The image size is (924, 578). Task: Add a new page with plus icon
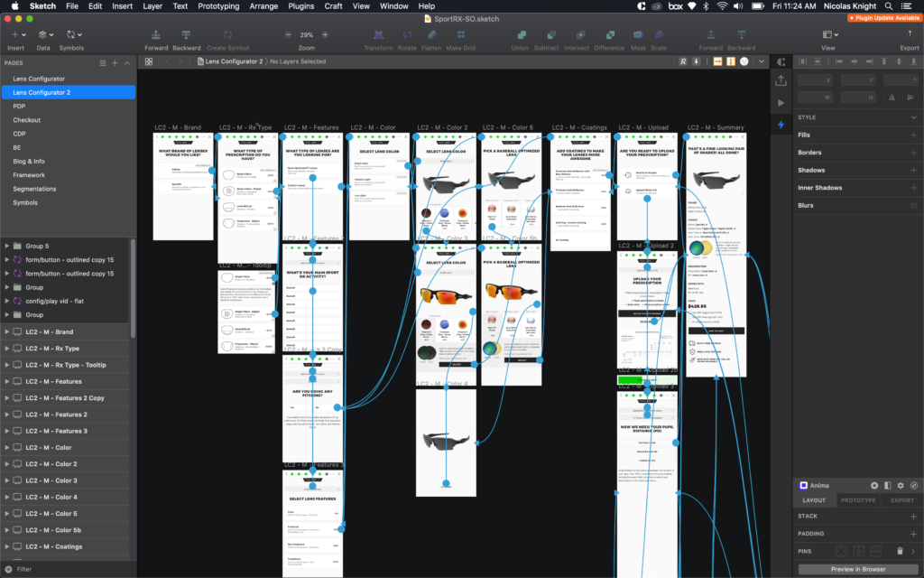pyautogui.click(x=115, y=63)
